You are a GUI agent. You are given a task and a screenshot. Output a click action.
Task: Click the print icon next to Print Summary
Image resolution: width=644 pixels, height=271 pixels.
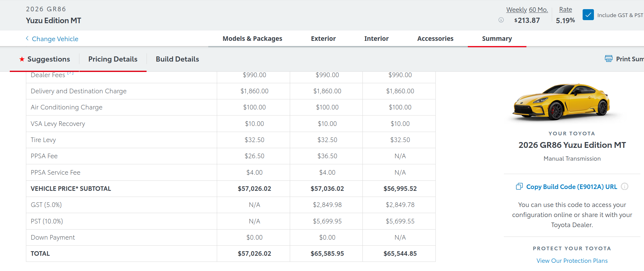(x=609, y=59)
